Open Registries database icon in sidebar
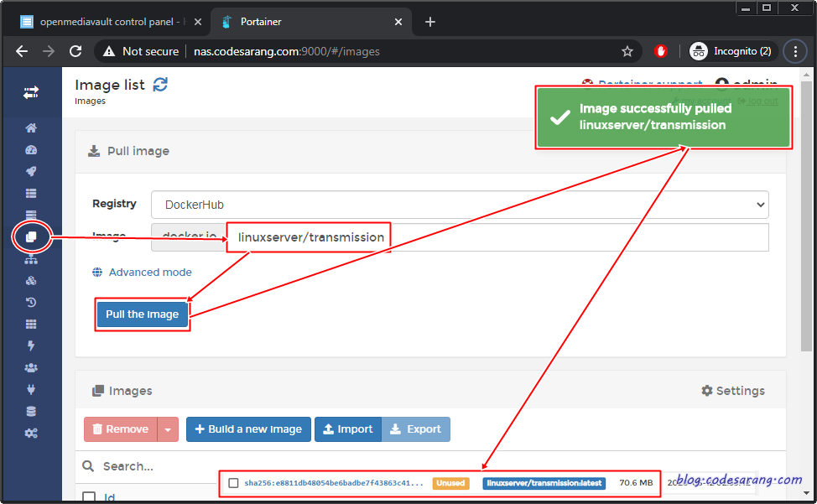The height and width of the screenshot is (504, 817). 31,411
